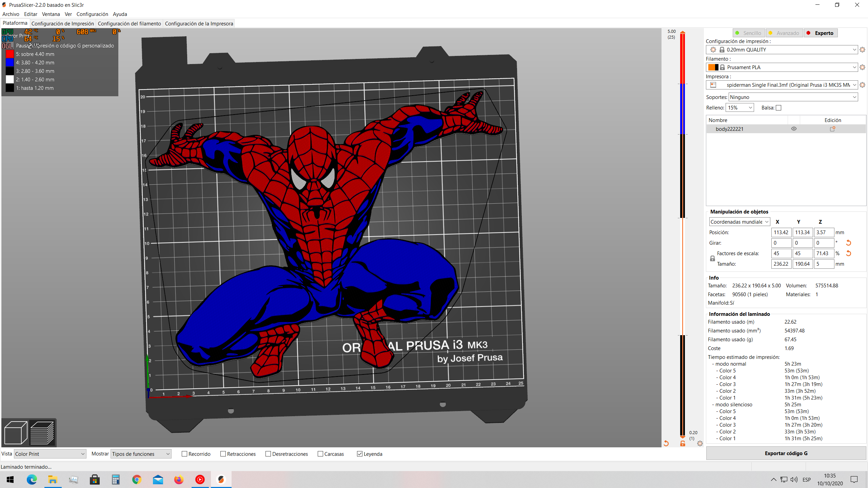Uncheck the Leyenda checkbox
This screenshot has width=868, height=488.
[x=360, y=454]
